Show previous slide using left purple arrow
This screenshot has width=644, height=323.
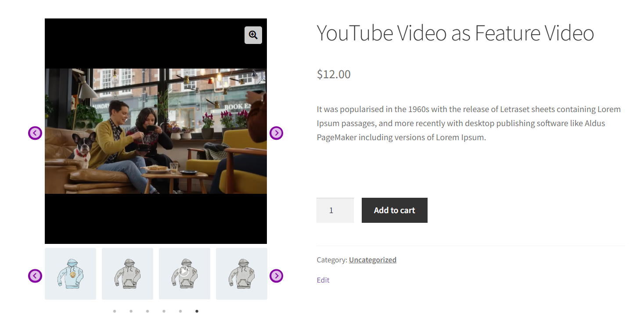[x=35, y=133]
